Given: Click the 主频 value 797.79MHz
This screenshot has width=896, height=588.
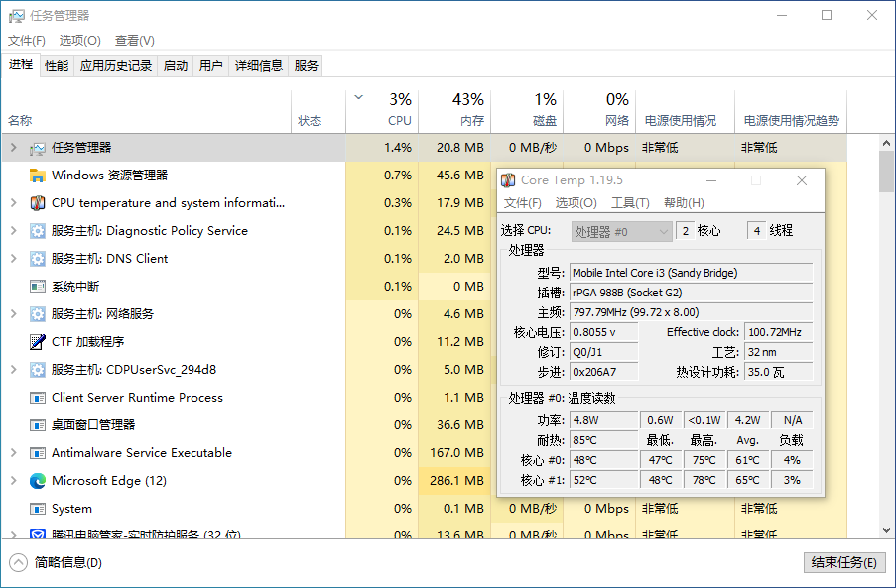Looking at the screenshot, I should (692, 312).
